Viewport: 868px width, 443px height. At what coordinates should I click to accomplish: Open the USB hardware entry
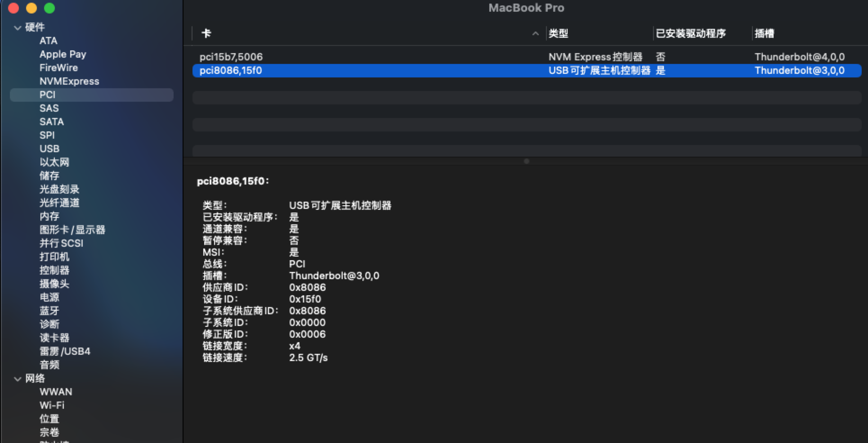49,149
